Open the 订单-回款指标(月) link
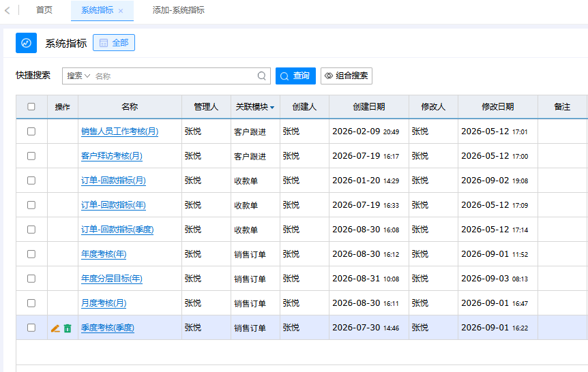The image size is (588, 372). [x=113, y=181]
